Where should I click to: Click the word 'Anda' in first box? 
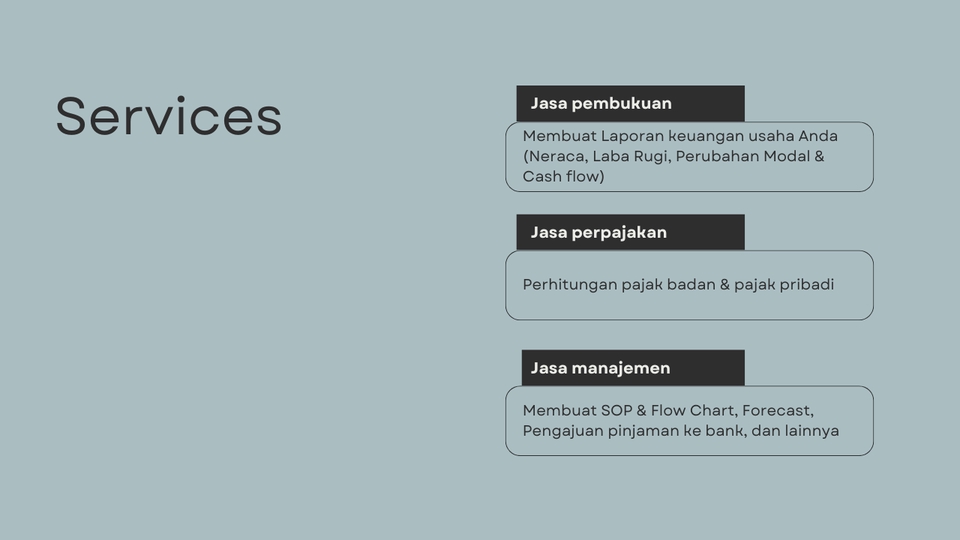[x=817, y=136]
